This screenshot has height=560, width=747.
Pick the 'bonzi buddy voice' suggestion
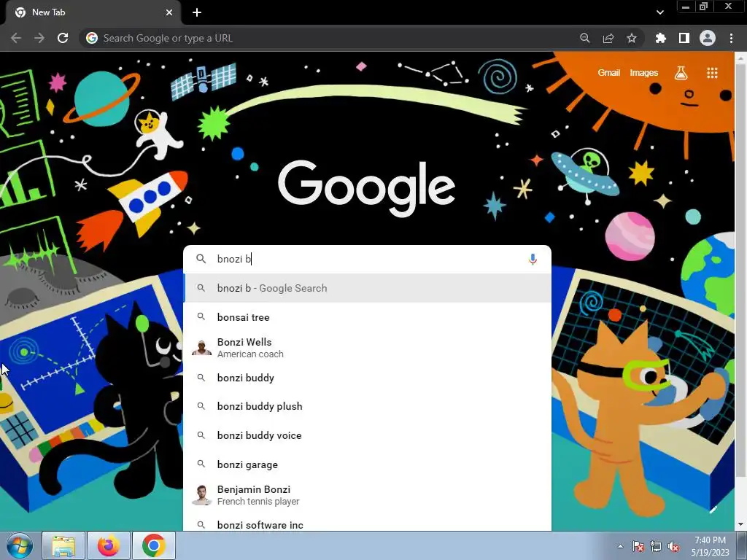click(x=368, y=435)
